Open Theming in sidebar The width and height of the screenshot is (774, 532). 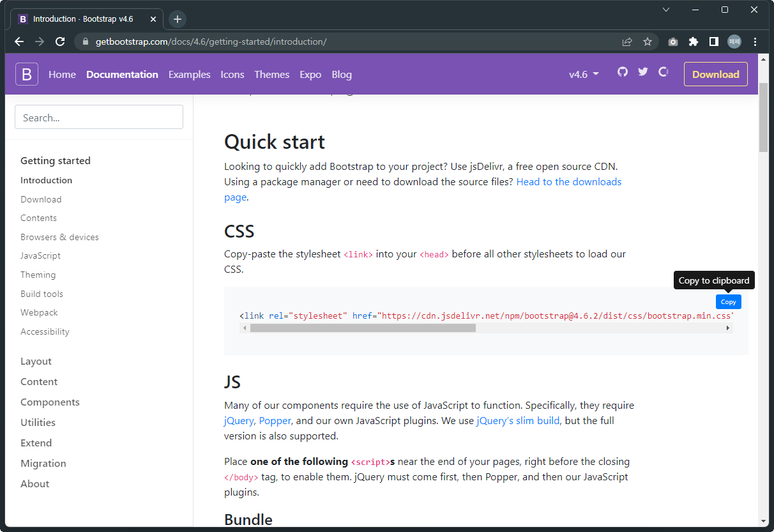38,275
